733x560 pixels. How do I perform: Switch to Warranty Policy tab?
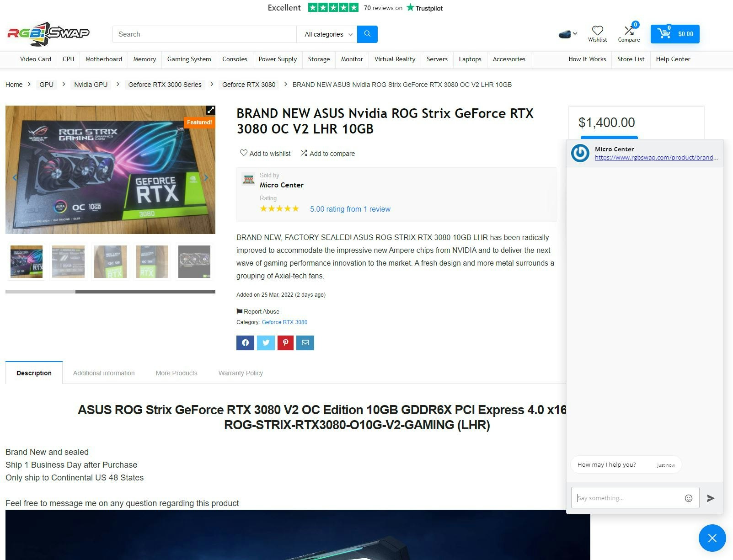coord(241,373)
